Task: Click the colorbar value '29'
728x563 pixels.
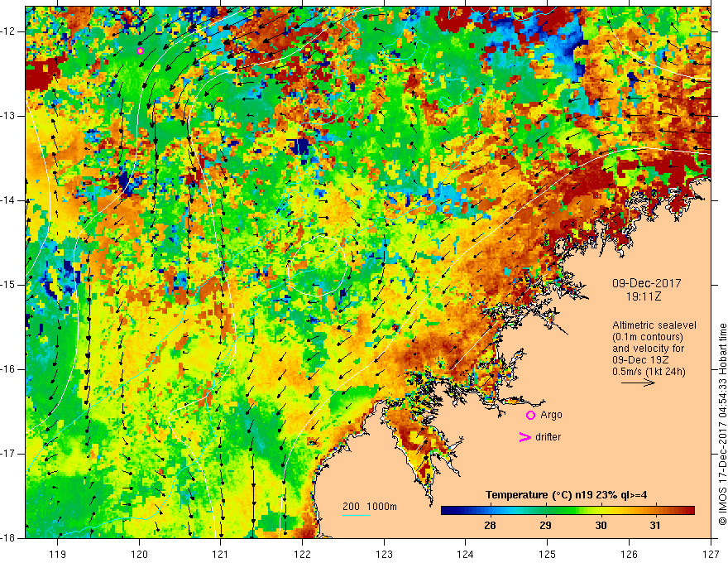Action: coord(545,526)
